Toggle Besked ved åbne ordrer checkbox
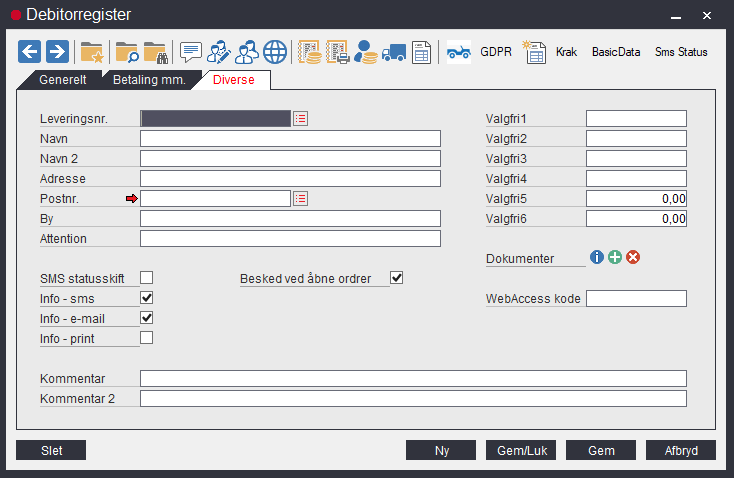Viewport: 734px width, 478px height. click(397, 277)
